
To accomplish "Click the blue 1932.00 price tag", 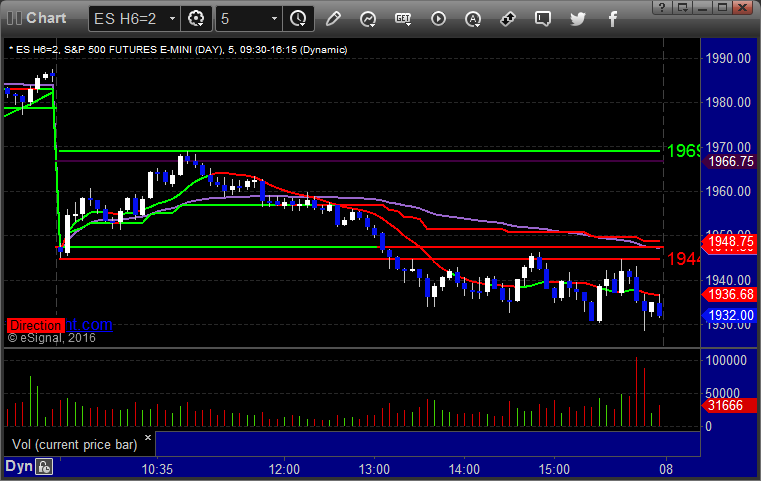I will (x=729, y=315).
